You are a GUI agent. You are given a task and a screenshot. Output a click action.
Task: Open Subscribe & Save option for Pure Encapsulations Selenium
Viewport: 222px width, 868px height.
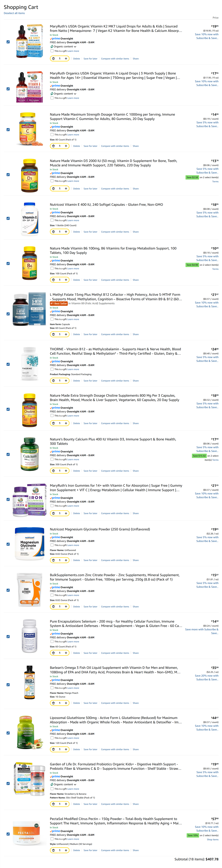(202, 631)
